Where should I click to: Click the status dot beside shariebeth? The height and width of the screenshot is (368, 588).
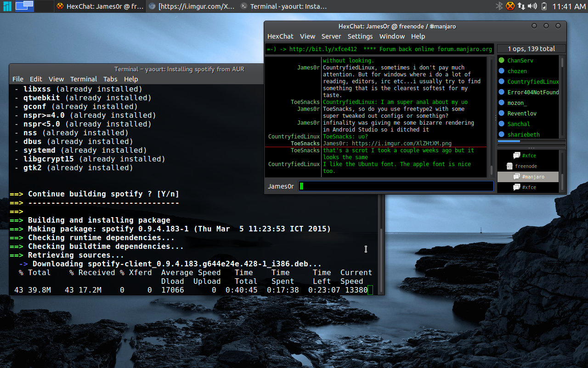502,134
